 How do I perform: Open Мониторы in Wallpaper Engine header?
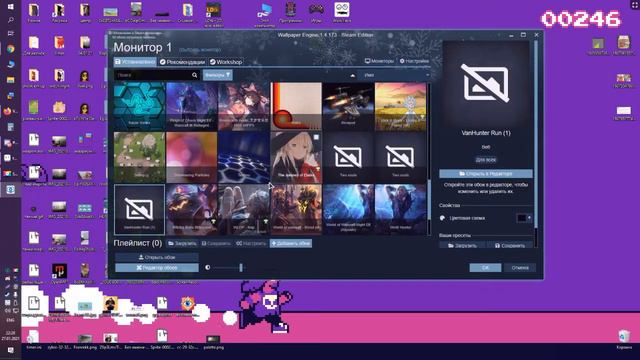379,61
